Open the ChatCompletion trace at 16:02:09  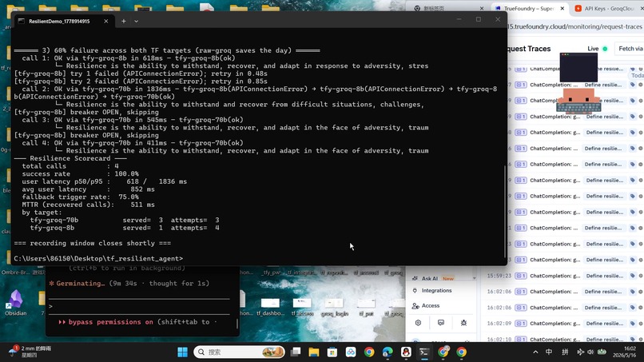(x=555, y=324)
